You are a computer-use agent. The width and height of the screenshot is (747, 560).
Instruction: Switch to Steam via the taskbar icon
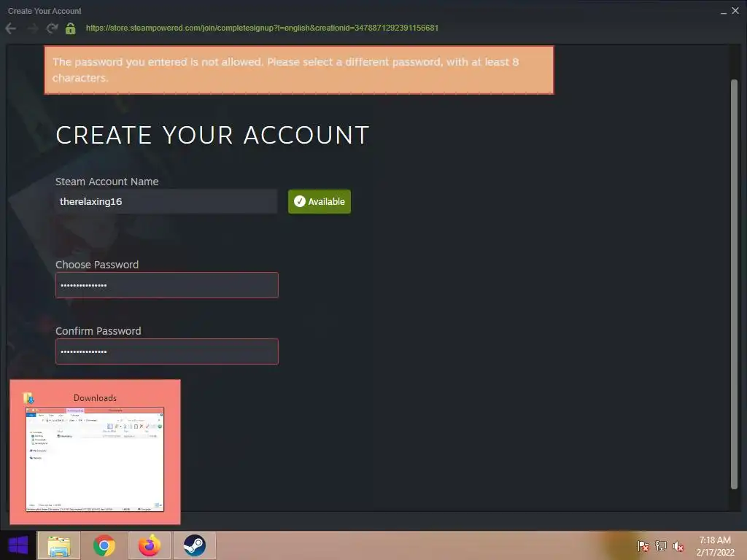click(194, 545)
